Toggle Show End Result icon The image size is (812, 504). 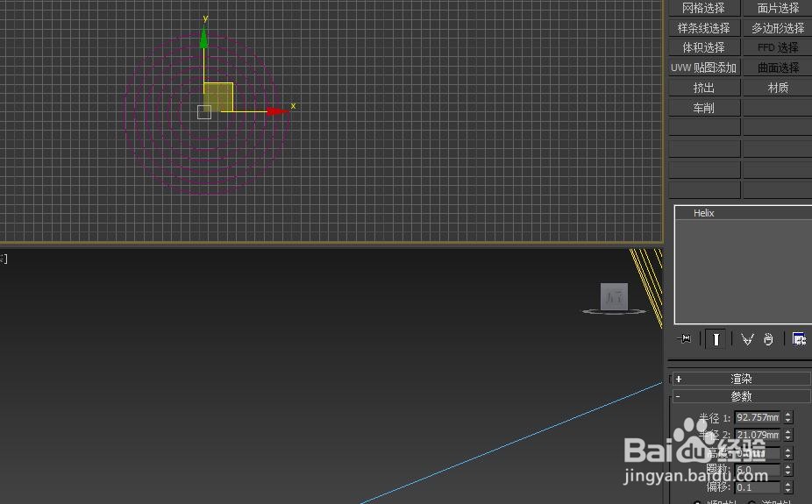[716, 339]
